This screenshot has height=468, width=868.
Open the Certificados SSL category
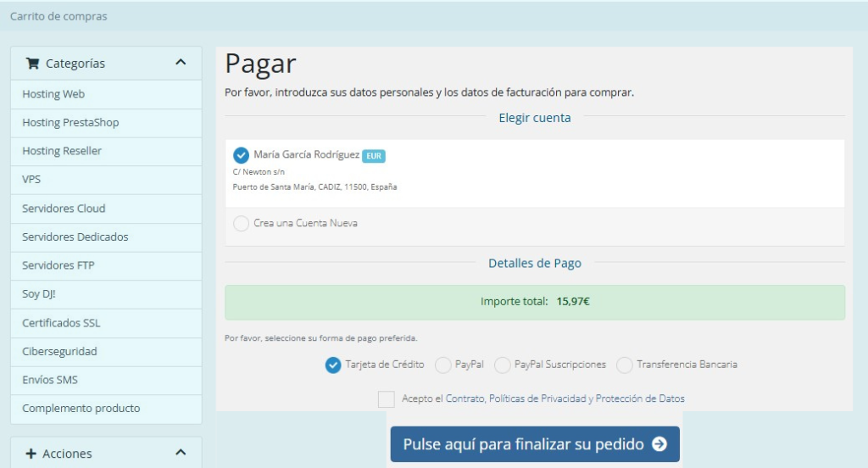click(106, 324)
